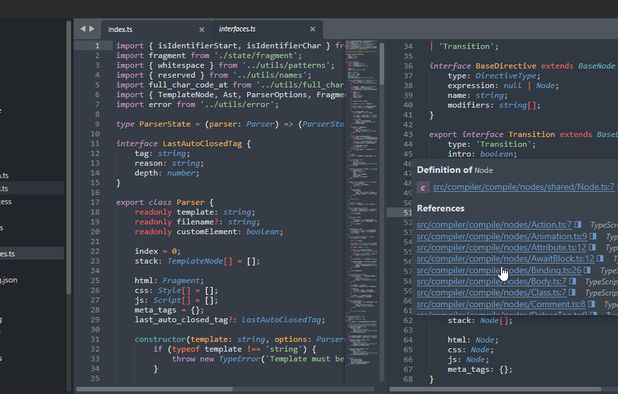Click the sidebar's vertical scrollbar
Viewport: 618px width, 394px height.
pos(69,158)
